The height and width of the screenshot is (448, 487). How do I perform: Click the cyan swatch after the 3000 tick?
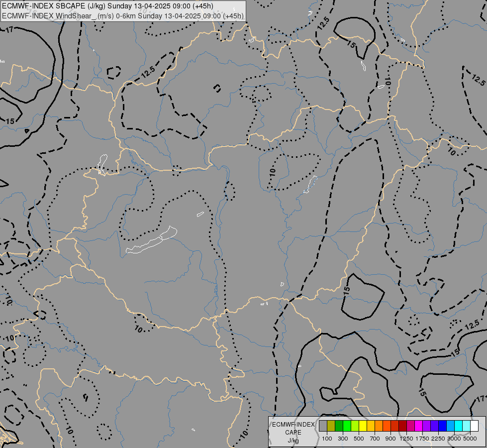458,426
